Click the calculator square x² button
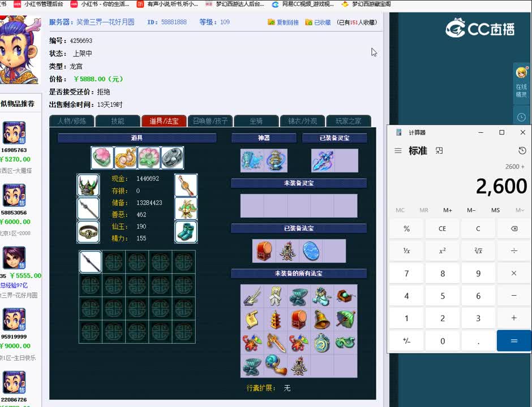Image resolution: width=532 pixels, height=407 pixels. click(442, 251)
